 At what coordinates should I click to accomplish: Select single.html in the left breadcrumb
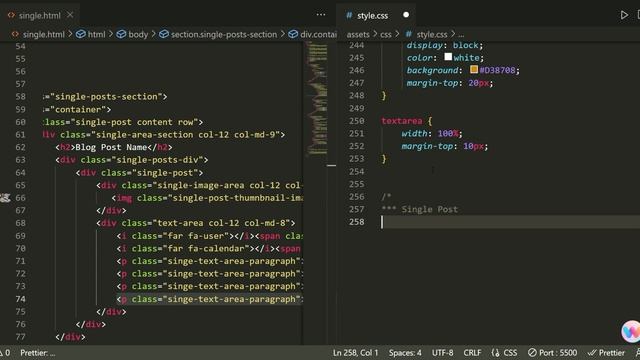pos(43,34)
